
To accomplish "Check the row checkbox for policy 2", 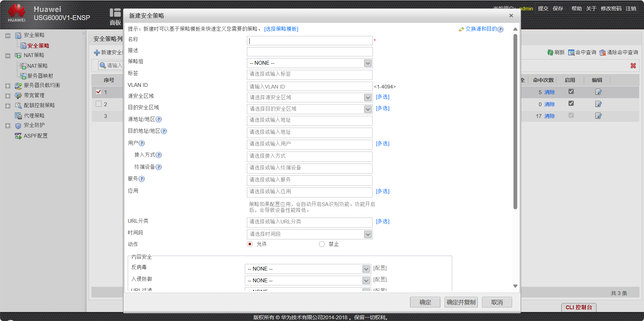I will [x=99, y=103].
